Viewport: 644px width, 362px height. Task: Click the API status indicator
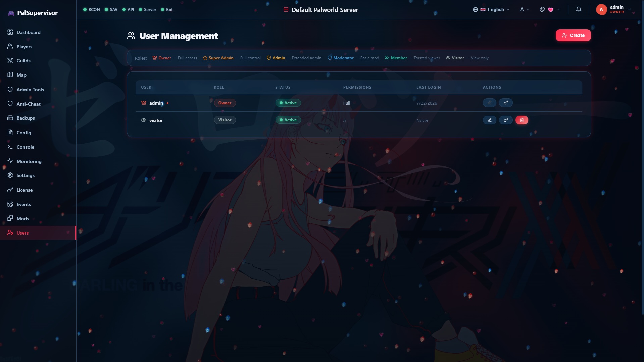[x=128, y=10]
